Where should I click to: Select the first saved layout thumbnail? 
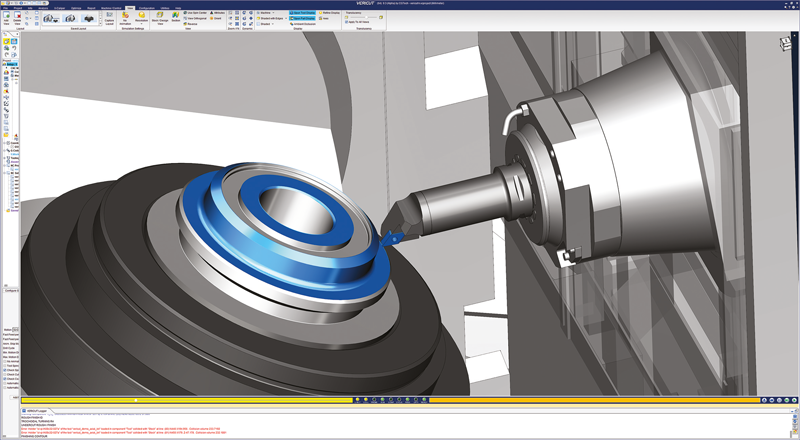[50, 18]
